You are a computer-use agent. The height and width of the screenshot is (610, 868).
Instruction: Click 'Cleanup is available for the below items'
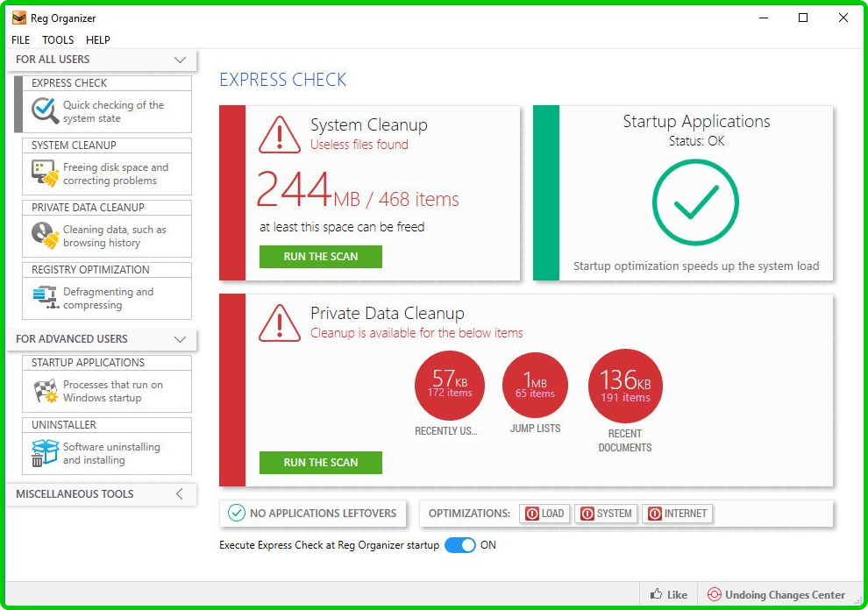pos(416,333)
